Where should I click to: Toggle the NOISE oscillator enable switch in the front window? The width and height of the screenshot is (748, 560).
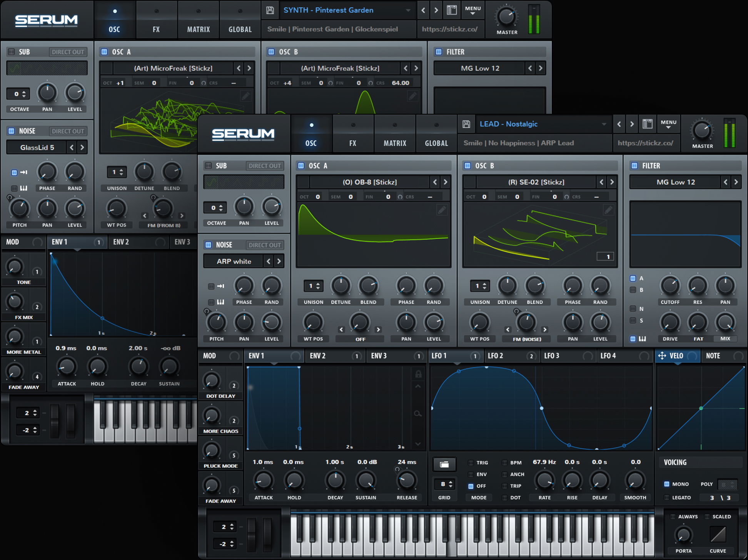209,245
